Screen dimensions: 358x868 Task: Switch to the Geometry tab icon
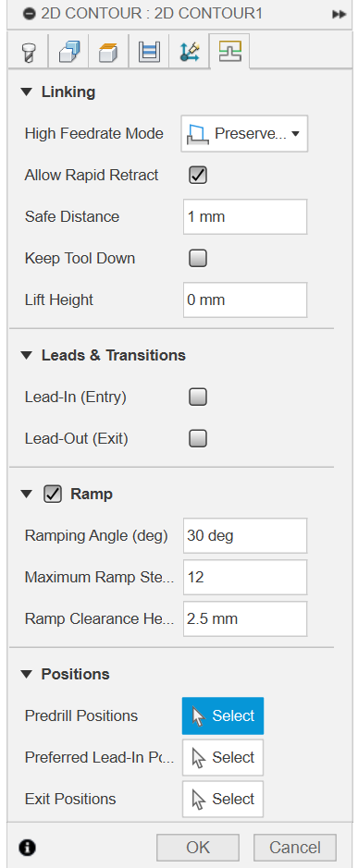[x=68, y=52]
